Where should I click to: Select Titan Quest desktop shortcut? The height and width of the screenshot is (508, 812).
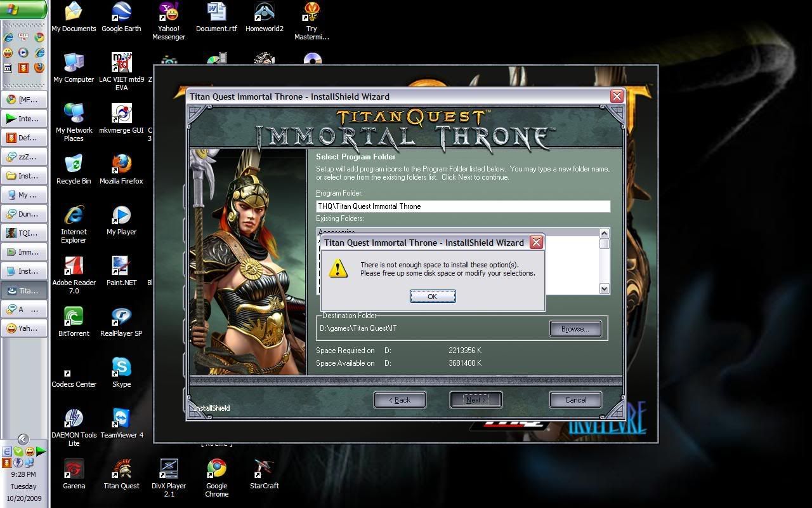pyautogui.click(x=121, y=474)
